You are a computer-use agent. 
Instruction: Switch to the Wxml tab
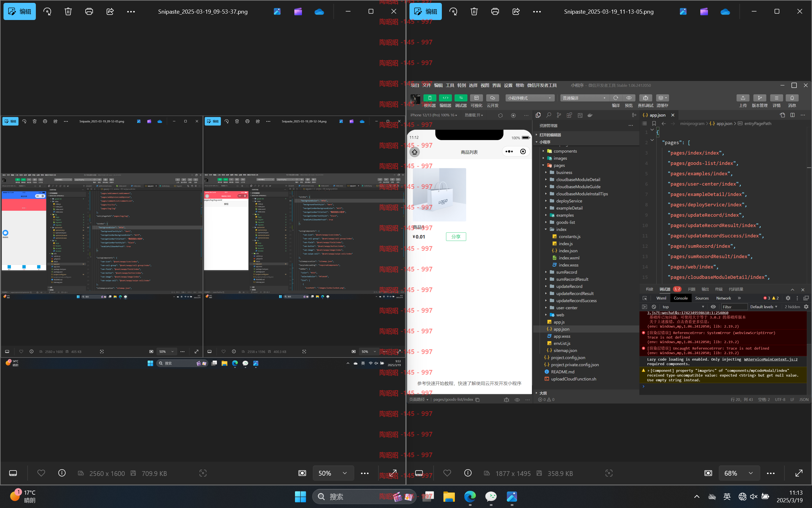661,298
